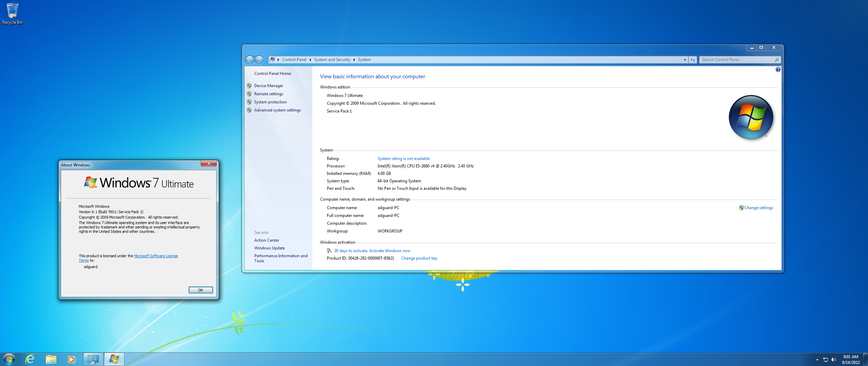Viewport: 868px width, 366px height.
Task: Click the Remote settings shield icon
Action: point(249,94)
